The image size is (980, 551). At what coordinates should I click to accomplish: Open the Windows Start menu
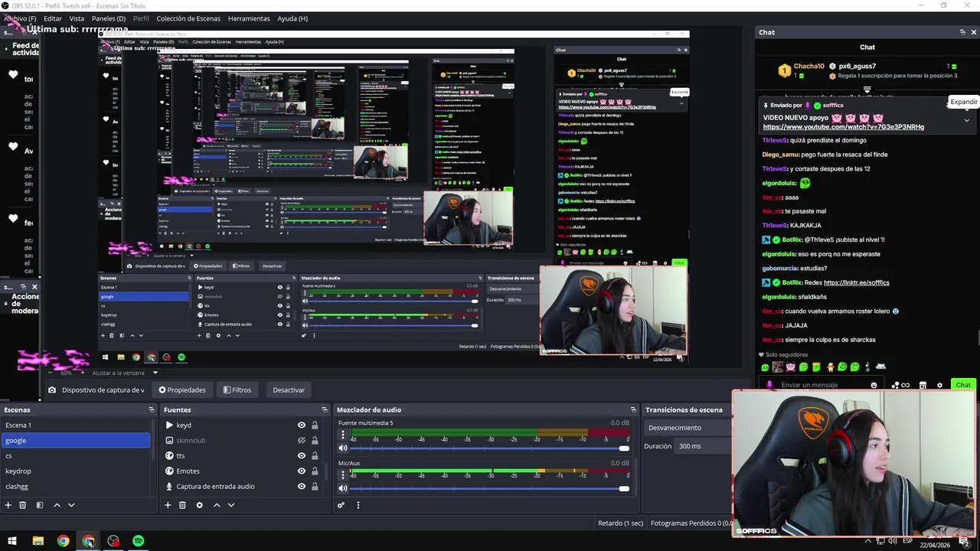[x=11, y=541]
